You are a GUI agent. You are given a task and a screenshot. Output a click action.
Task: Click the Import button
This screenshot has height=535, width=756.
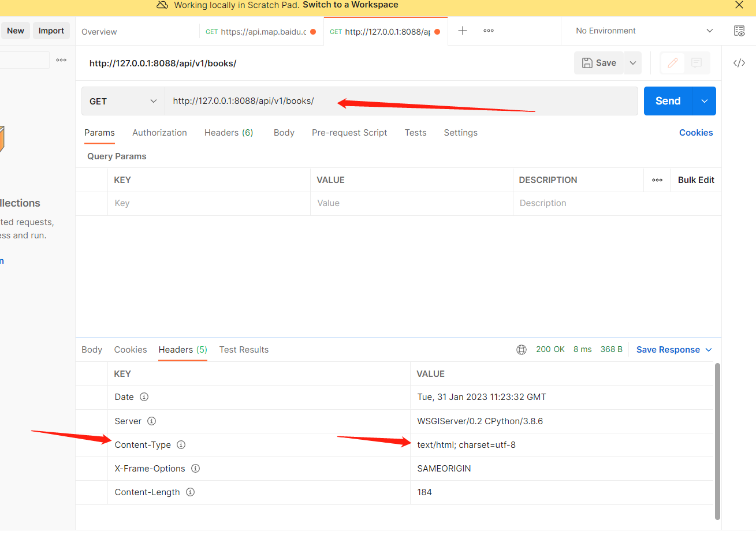[x=51, y=31]
